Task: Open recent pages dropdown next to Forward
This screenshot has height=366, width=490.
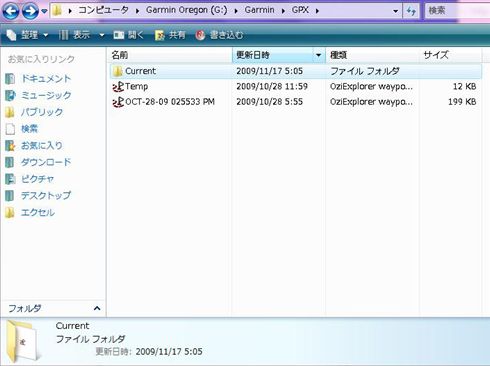Action: pos(44,12)
